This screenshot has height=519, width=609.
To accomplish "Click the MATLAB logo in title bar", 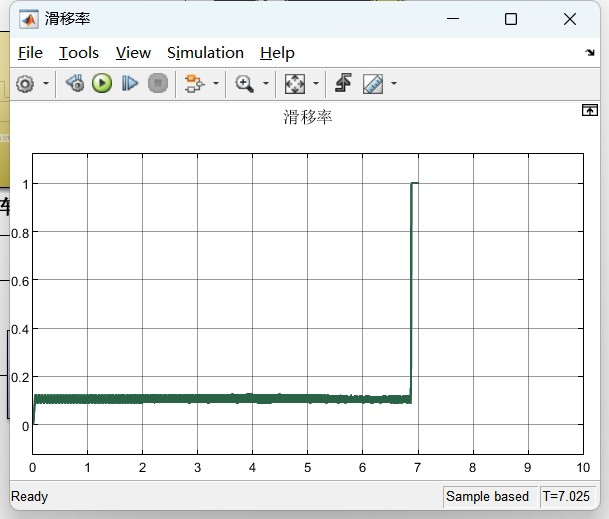I will (29, 19).
